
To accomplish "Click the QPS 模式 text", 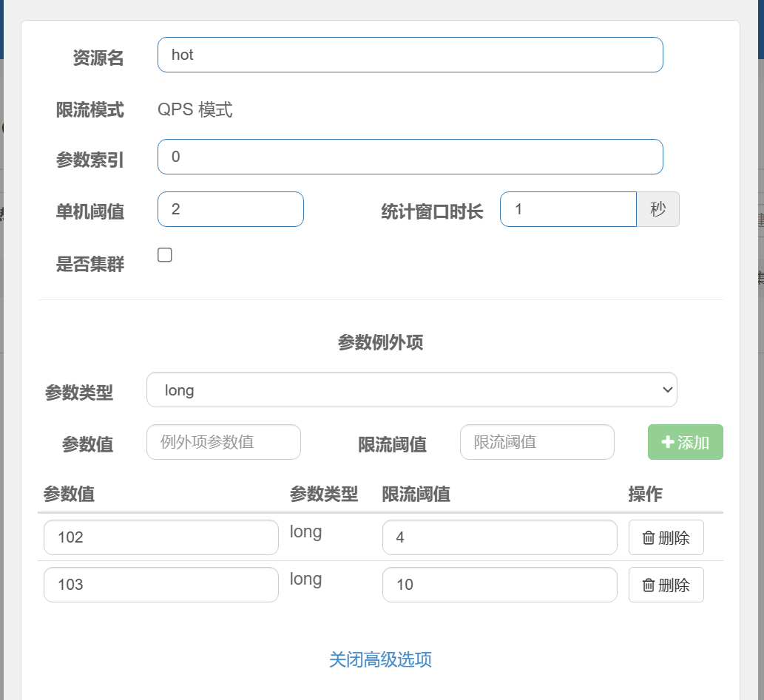I will pos(195,109).
